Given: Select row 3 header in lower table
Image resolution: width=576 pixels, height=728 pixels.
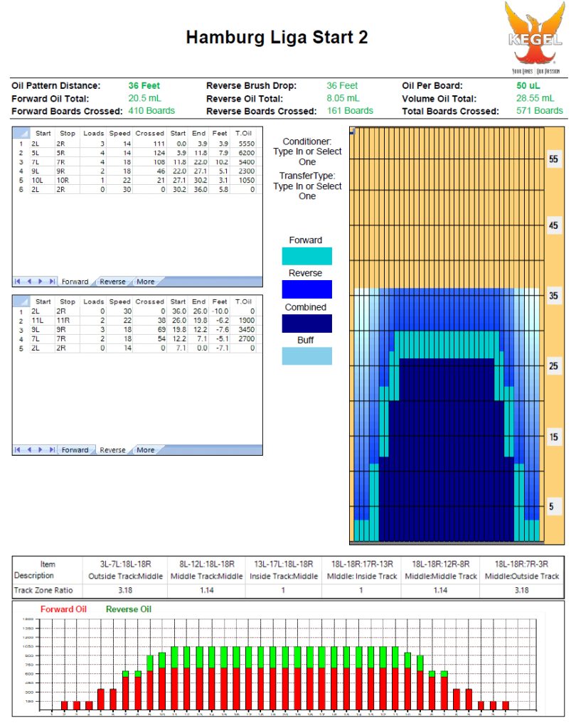Looking at the screenshot, I should tap(21, 331).
